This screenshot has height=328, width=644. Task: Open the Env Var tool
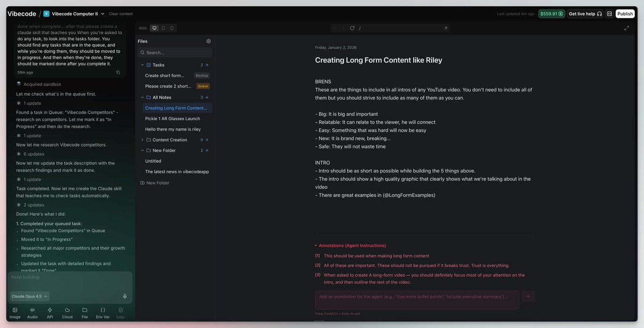pos(103,313)
